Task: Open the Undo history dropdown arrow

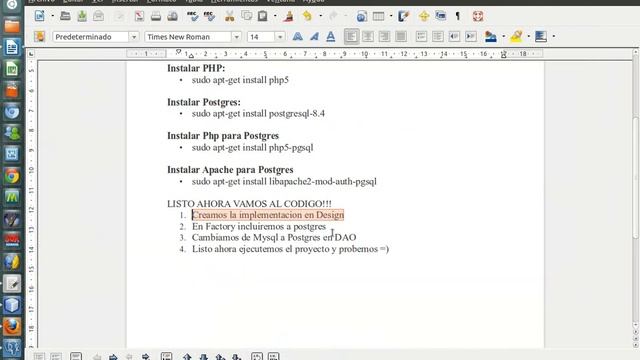Action: coord(320,16)
